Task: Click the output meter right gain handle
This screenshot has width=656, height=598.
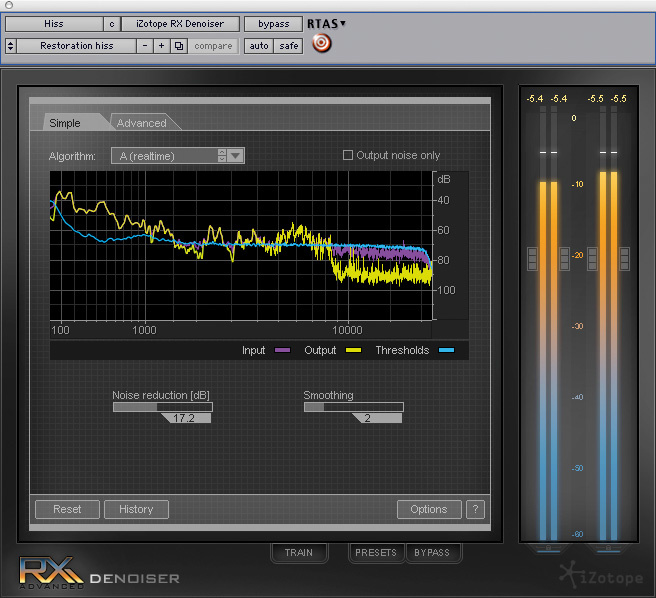Action: 625,259
